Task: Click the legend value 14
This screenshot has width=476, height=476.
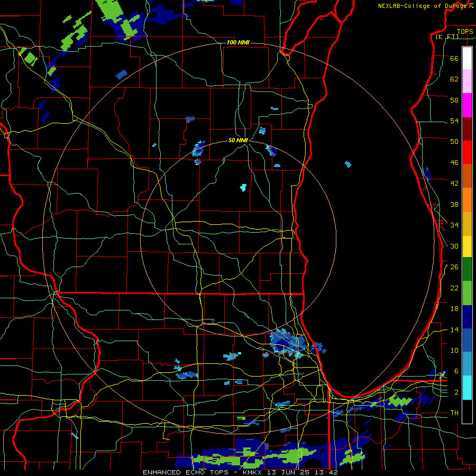Action: (454, 329)
